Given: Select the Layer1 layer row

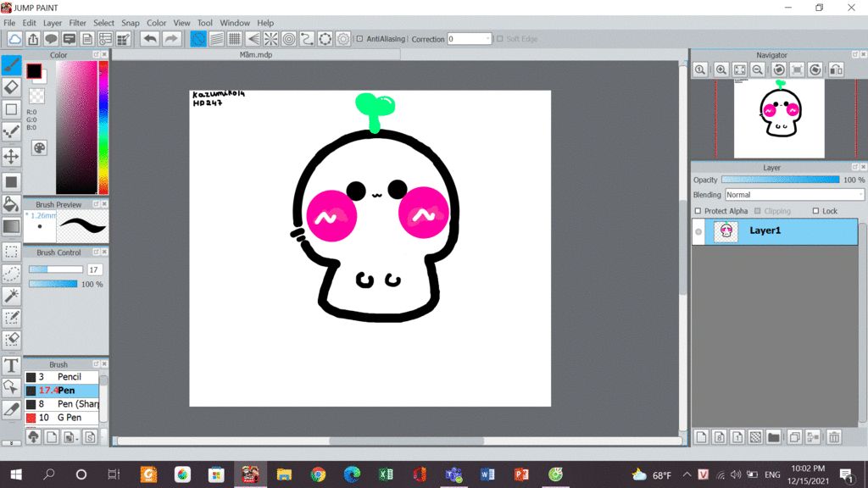Looking at the screenshot, I should (x=775, y=231).
